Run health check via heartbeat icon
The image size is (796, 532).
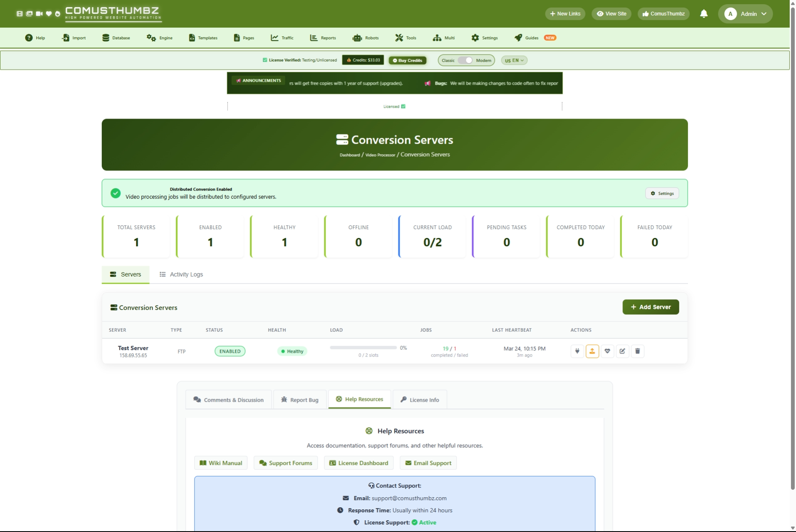607,351
